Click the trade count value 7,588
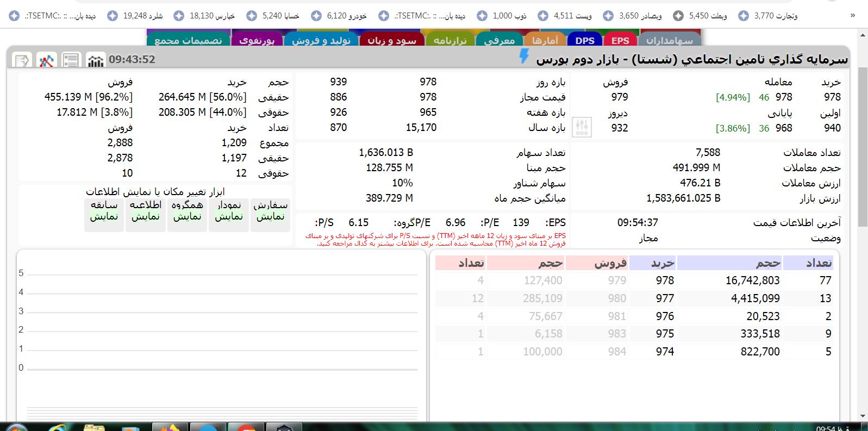 point(708,153)
